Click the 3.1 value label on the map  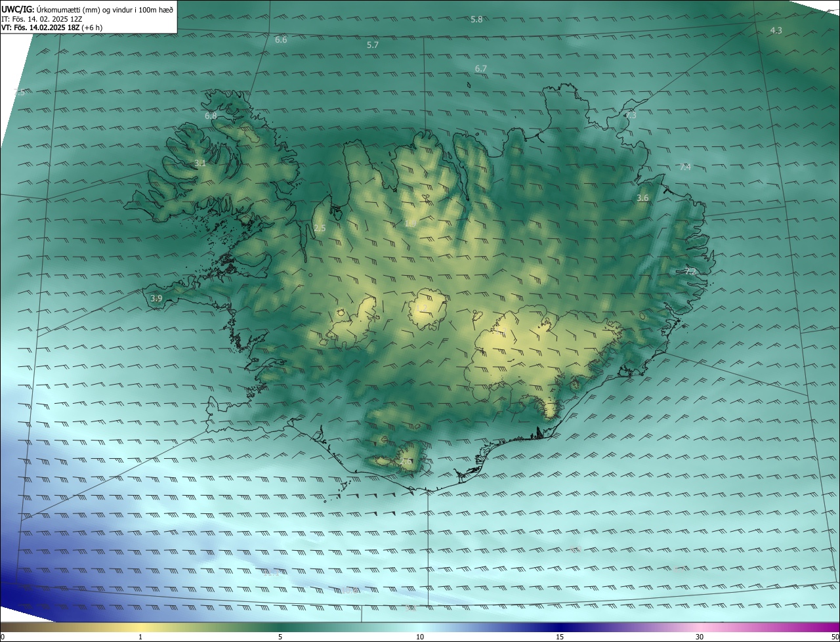(200, 163)
